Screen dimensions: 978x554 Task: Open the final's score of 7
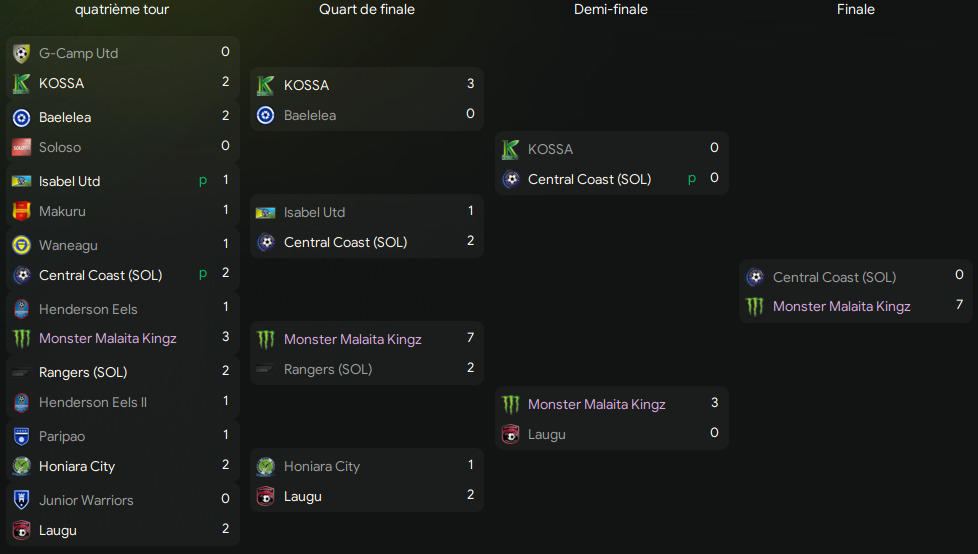click(959, 304)
